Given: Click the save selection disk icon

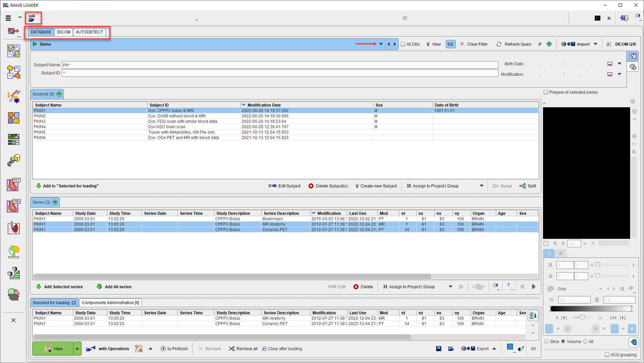Looking at the screenshot, I should pos(439,349).
